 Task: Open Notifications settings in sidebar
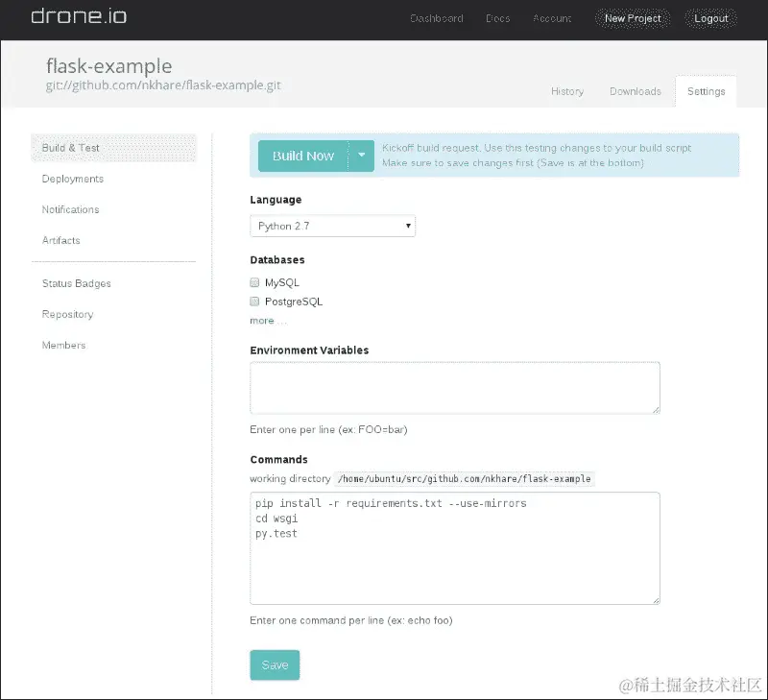pyautogui.click(x=70, y=209)
